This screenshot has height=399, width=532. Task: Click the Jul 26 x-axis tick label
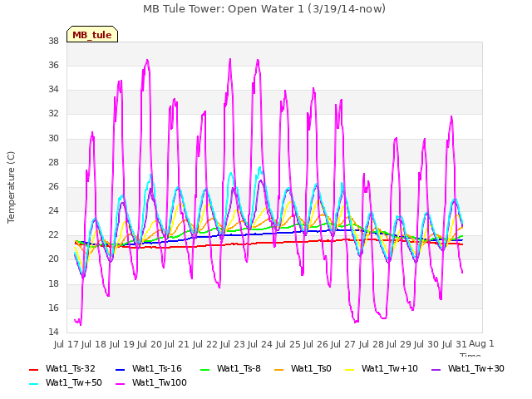(x=316, y=344)
